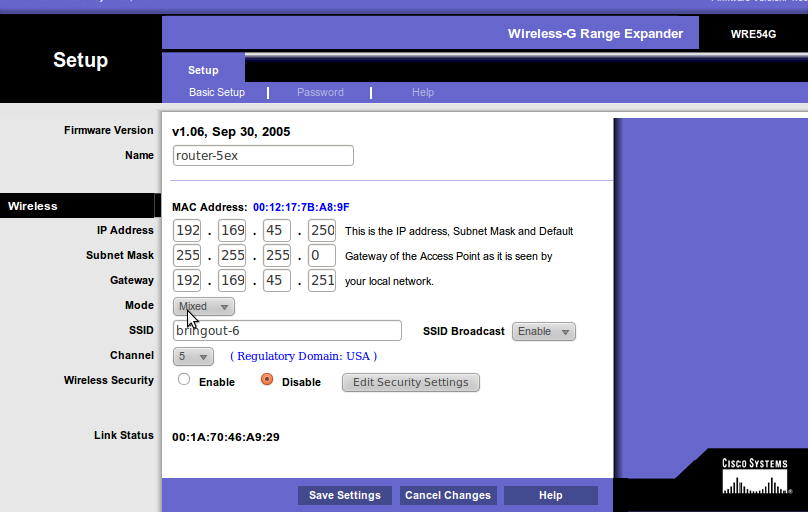Click the Regulatory Domain: USA text

[x=303, y=356]
